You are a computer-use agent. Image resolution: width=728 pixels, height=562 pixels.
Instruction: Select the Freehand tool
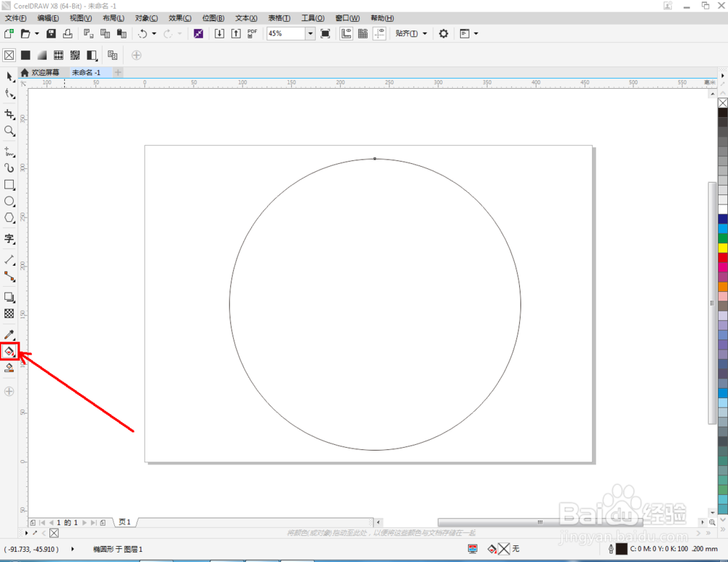click(9, 151)
